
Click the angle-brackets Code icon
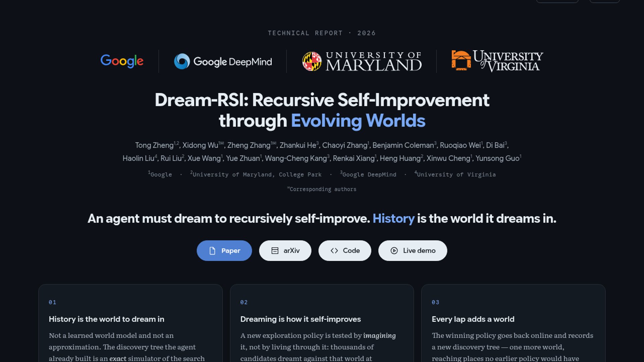tap(334, 251)
